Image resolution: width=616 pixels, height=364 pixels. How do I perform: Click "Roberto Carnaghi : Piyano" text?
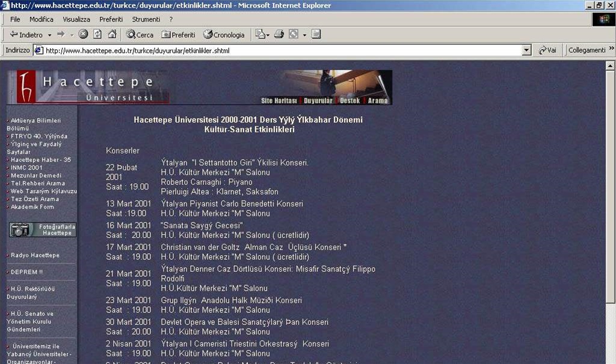click(207, 182)
